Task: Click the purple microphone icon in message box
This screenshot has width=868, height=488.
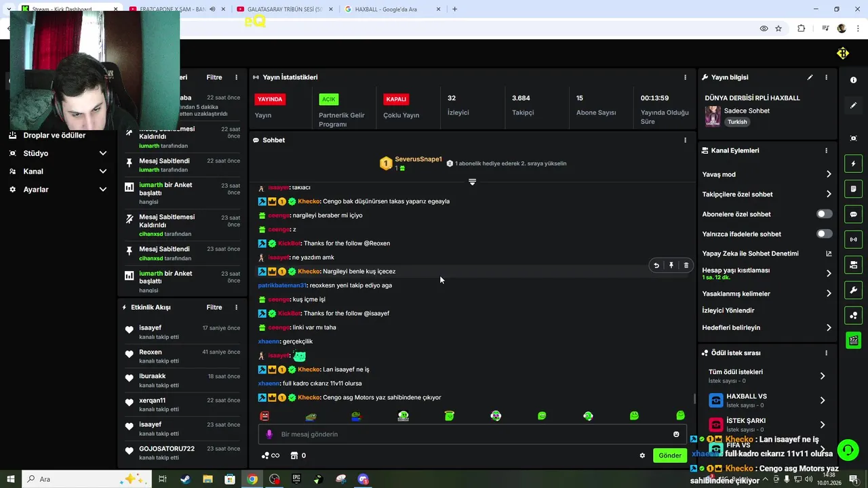Action: [269, 434]
